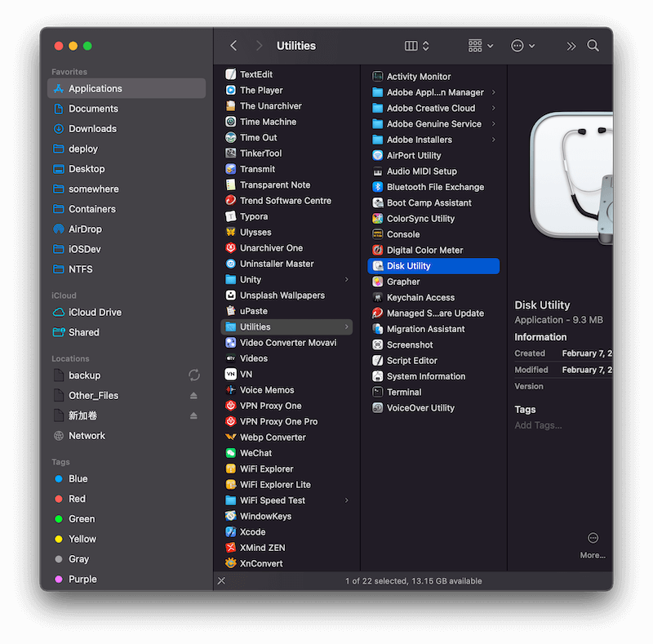
Task: Select Documents in the sidebar
Action: click(127, 109)
